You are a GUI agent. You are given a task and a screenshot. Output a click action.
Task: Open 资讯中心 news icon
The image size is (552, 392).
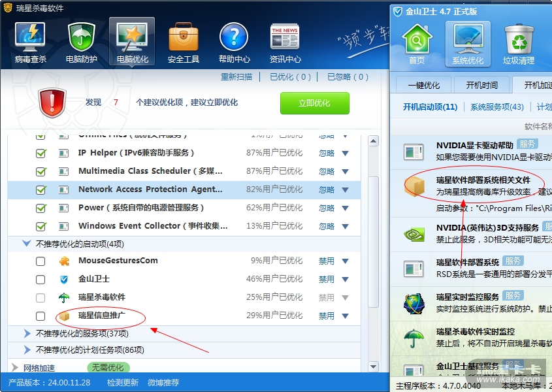[x=285, y=42]
